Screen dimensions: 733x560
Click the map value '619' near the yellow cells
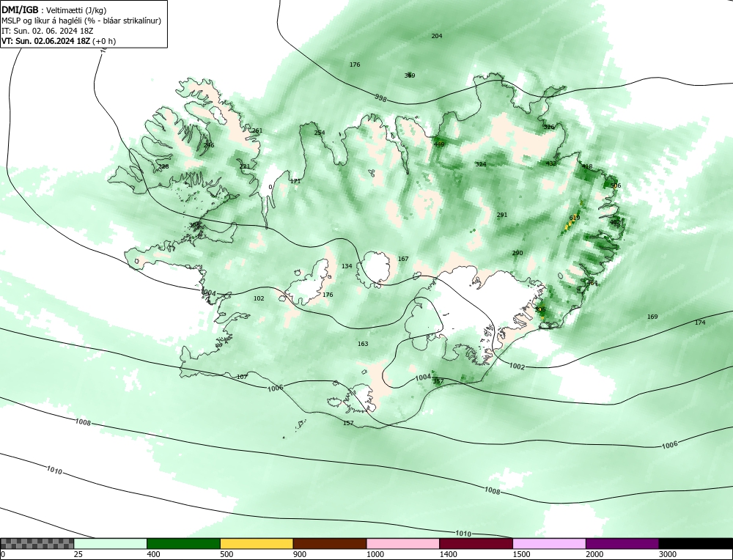[x=575, y=218]
